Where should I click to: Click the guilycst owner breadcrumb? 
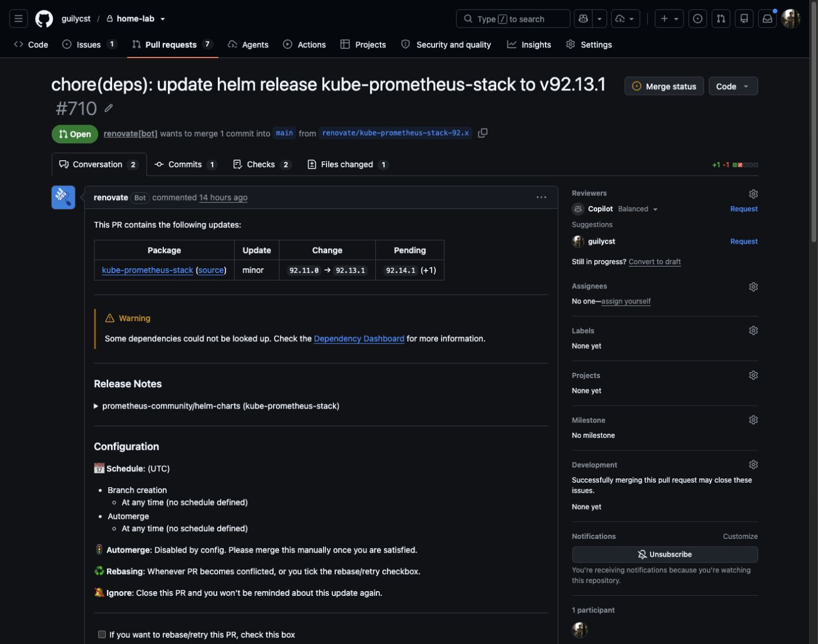(x=76, y=19)
